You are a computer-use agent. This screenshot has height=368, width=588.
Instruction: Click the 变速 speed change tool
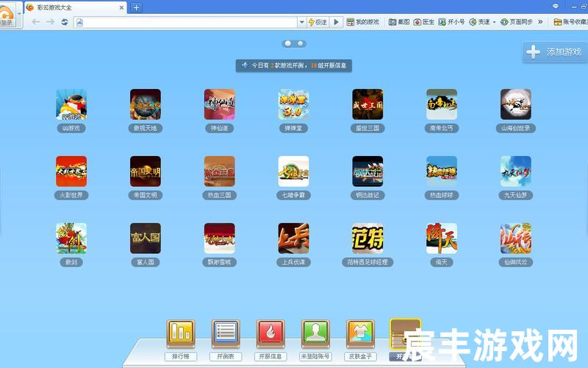[480, 22]
